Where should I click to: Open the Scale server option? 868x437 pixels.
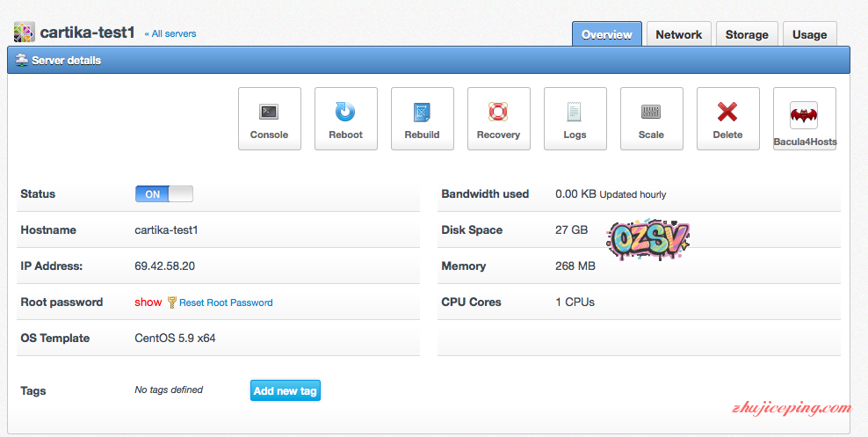coord(651,119)
